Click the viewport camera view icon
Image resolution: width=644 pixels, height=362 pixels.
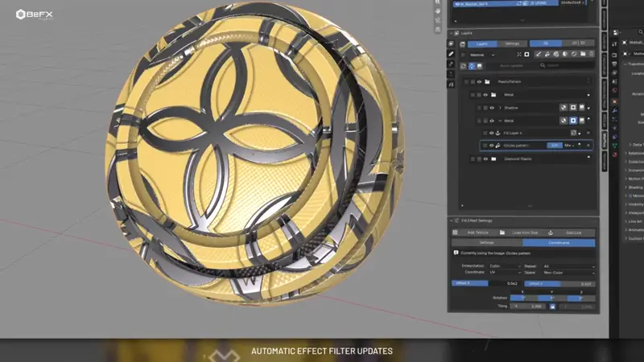[438, 20]
